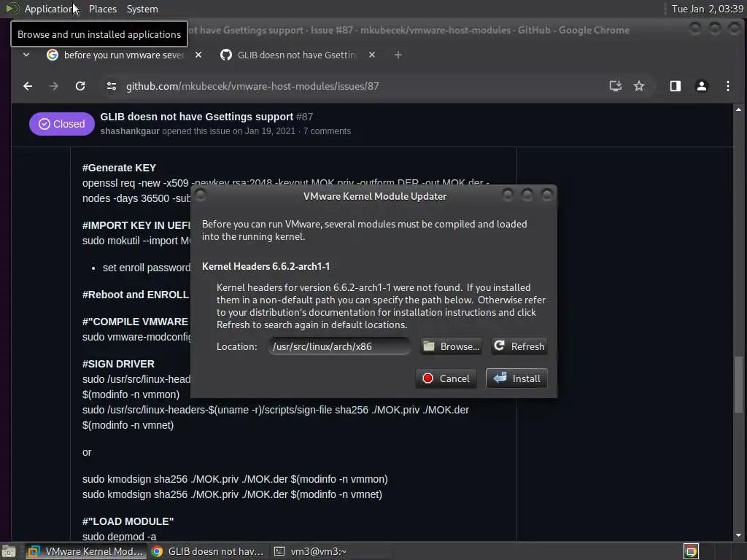Image resolution: width=747 pixels, height=560 pixels.
Task: Click the clock showing Tue Jan 2, 03:39
Action: (x=707, y=9)
